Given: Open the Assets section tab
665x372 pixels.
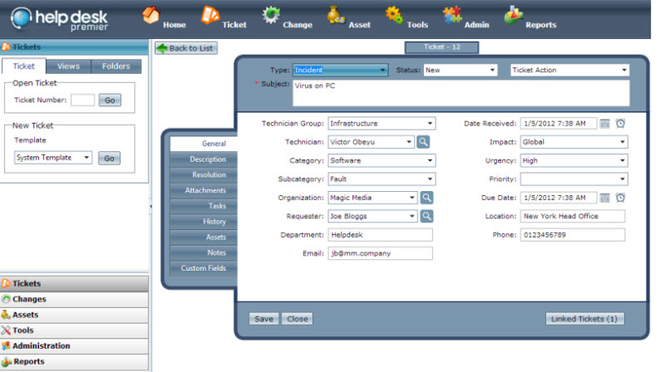Looking at the screenshot, I should click(204, 237).
